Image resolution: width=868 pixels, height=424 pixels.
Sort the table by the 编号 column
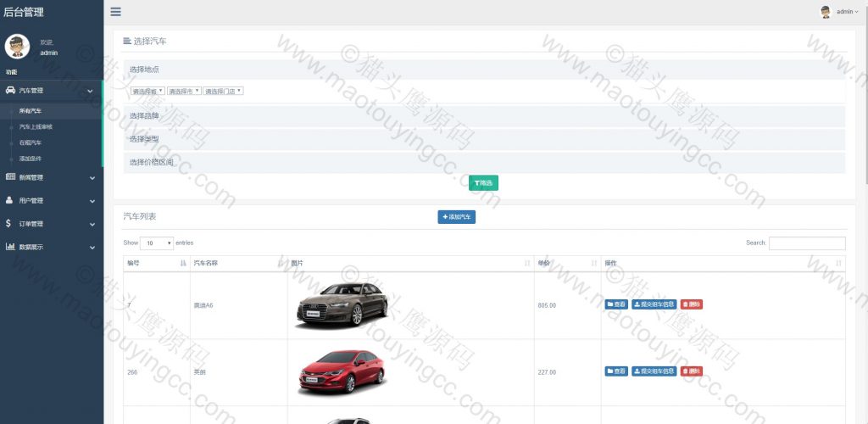coord(157,264)
